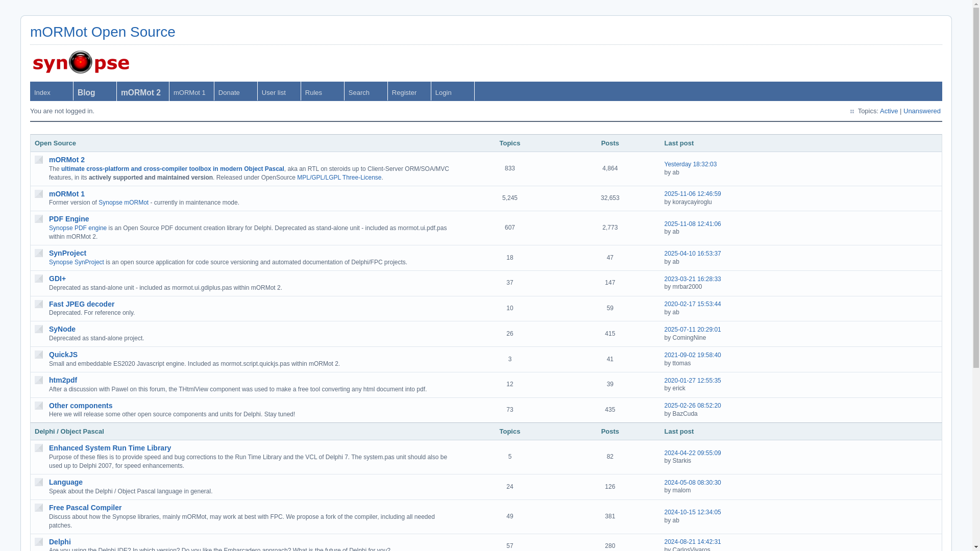
Task: Click the GDI+ forum status icon
Action: pyautogui.click(x=39, y=279)
